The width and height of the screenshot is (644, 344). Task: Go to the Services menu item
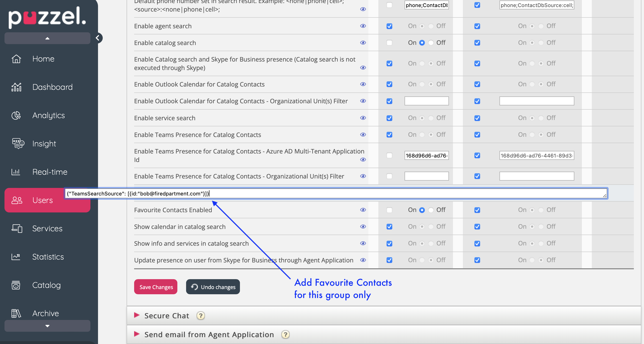click(47, 228)
